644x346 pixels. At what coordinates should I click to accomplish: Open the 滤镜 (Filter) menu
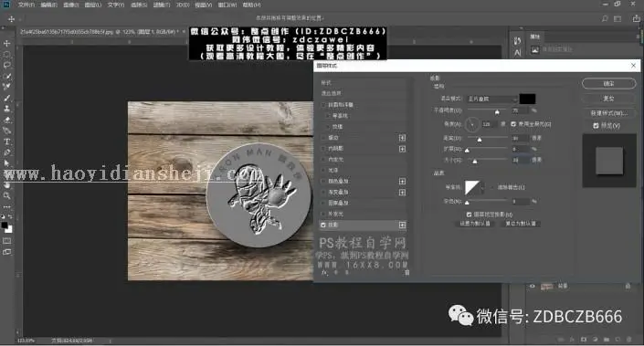[162, 5]
